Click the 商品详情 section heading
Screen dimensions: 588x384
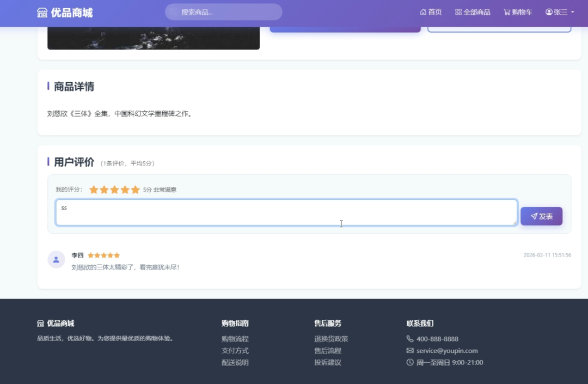pos(74,87)
